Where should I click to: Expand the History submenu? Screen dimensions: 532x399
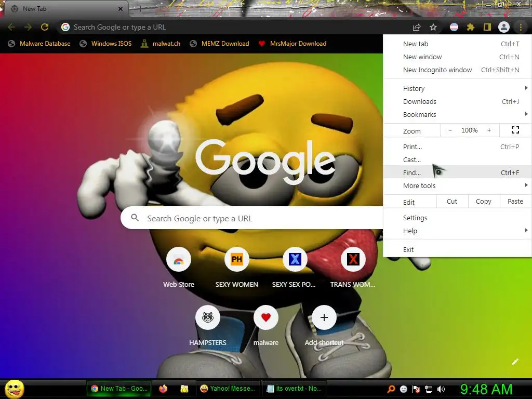[x=457, y=88]
